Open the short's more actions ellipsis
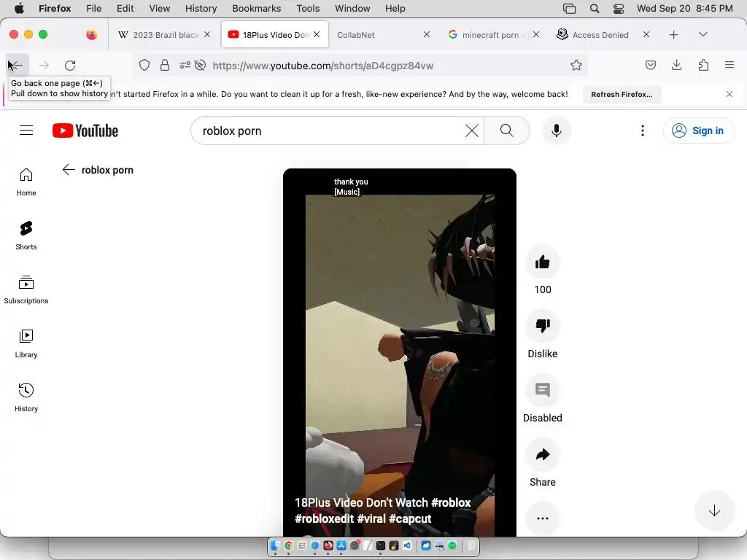This screenshot has width=747, height=560. tap(543, 518)
